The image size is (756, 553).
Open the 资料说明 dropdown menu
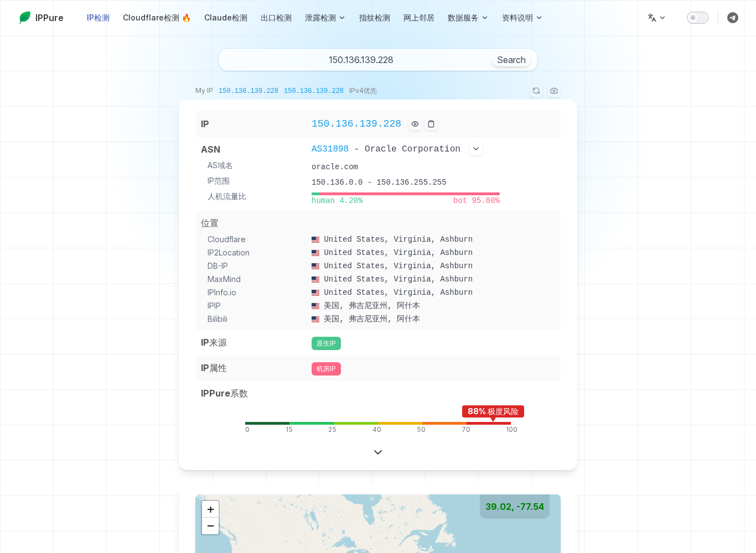click(x=522, y=18)
